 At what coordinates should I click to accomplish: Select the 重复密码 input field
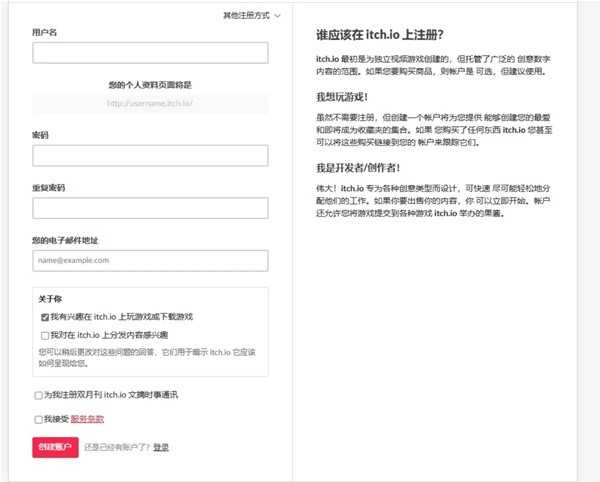[x=150, y=208]
